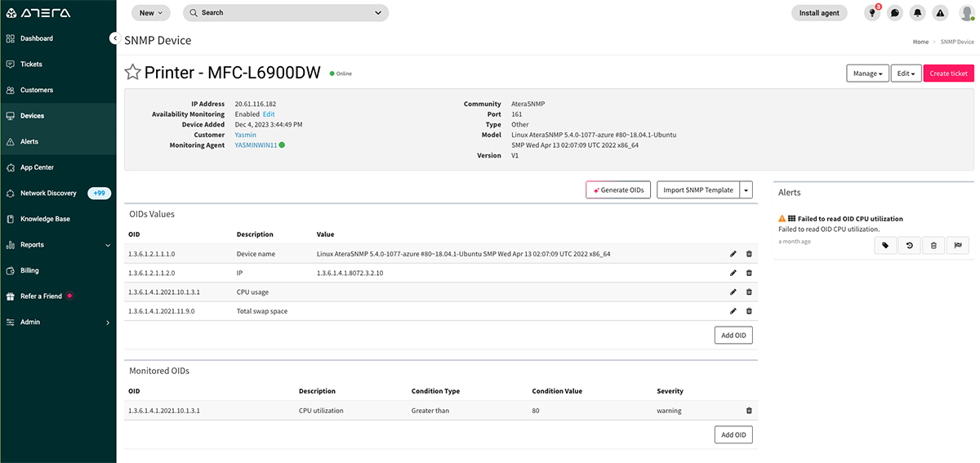Open the Import SNMP Template arrow dropdown
The image size is (980, 463).
tap(746, 189)
